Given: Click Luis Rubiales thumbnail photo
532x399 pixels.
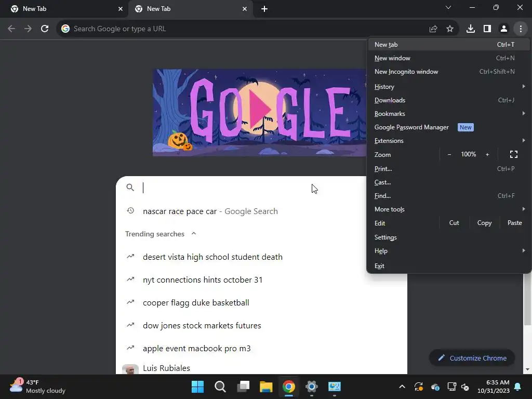Looking at the screenshot, I should 130,369.
